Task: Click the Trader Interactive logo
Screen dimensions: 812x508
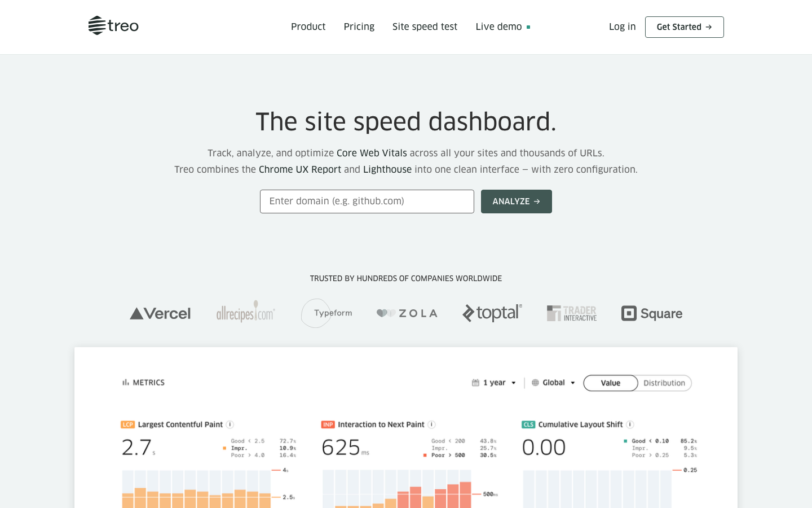Action: (x=572, y=313)
